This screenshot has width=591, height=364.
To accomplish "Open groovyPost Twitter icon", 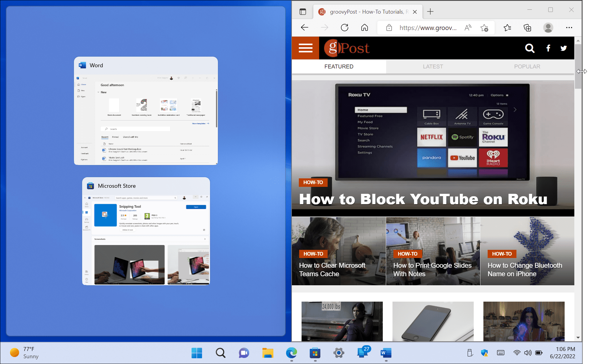I will 563,48.
